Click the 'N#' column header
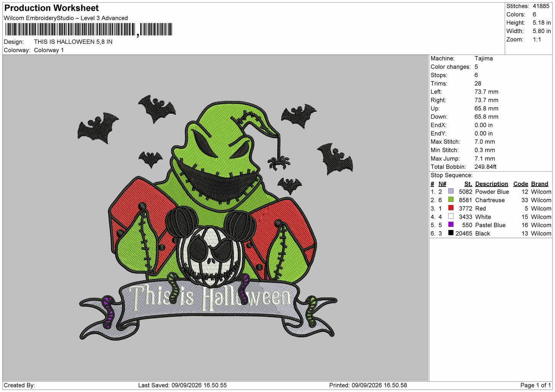555x392 pixels. point(442,184)
